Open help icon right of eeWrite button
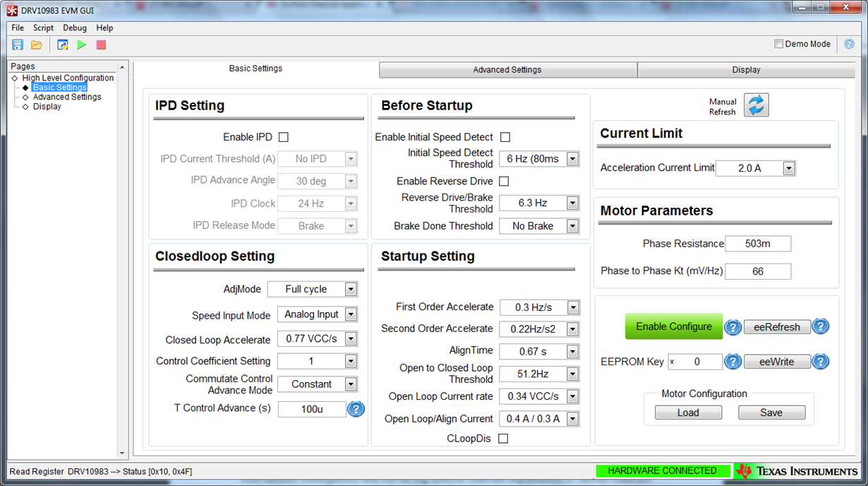This screenshot has height=486, width=868. (820, 362)
